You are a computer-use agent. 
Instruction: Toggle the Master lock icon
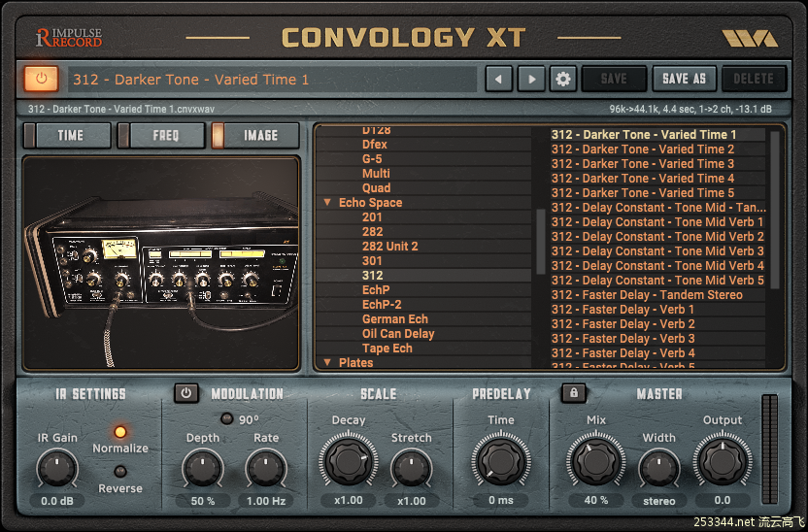(x=574, y=393)
